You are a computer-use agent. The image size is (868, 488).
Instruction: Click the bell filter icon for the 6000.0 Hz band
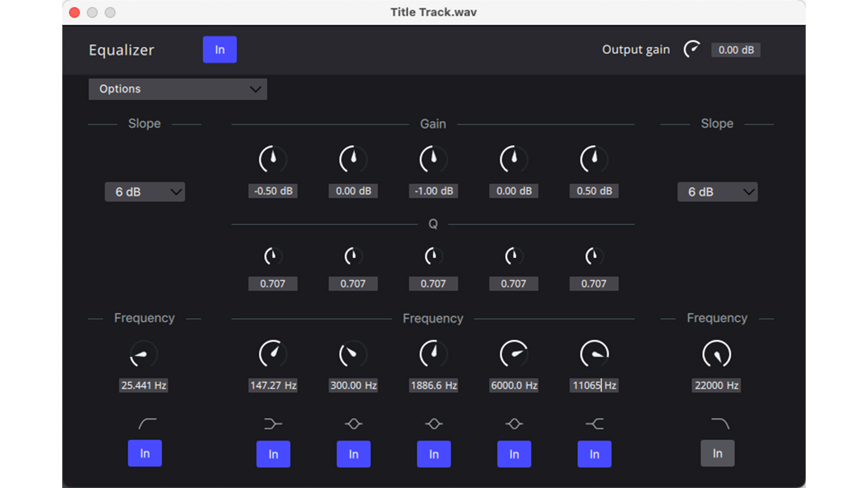point(514,423)
